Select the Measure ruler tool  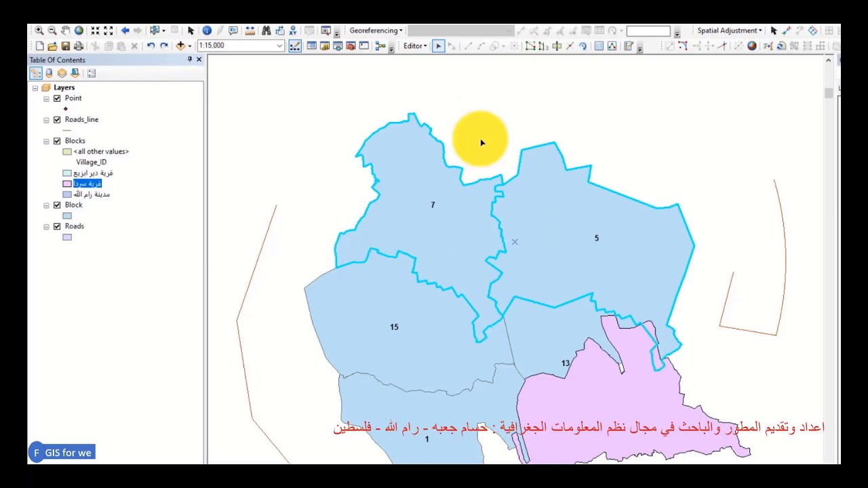(x=250, y=30)
